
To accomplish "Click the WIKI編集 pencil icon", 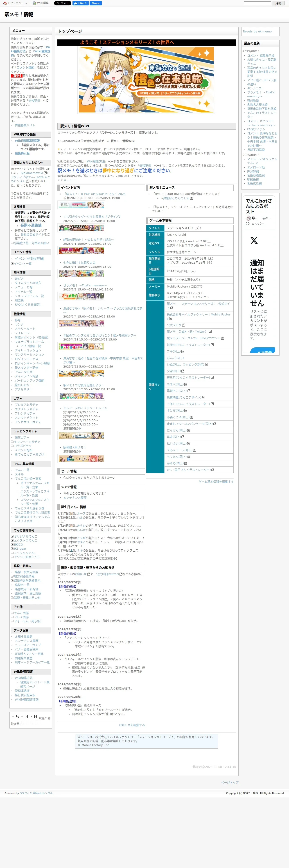I will [34, 3].
